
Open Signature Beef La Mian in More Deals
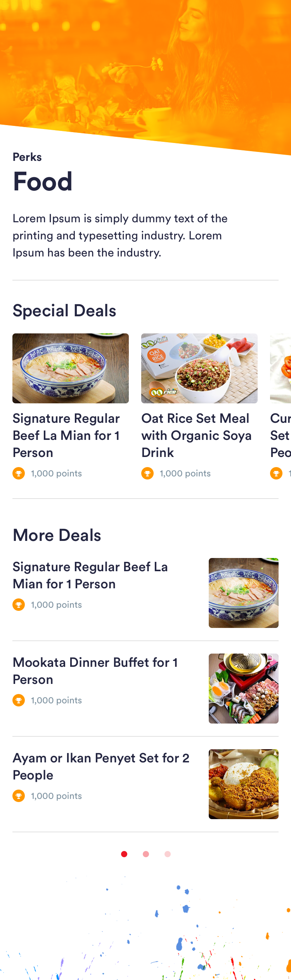point(90,575)
